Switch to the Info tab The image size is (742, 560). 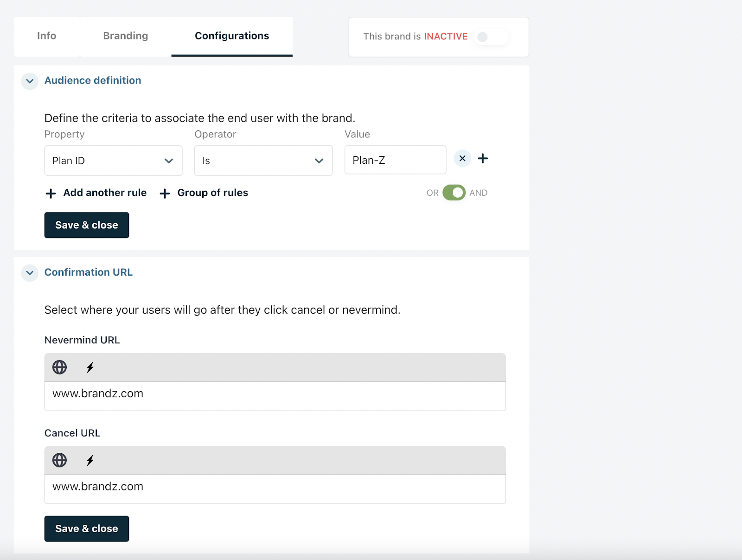point(46,36)
